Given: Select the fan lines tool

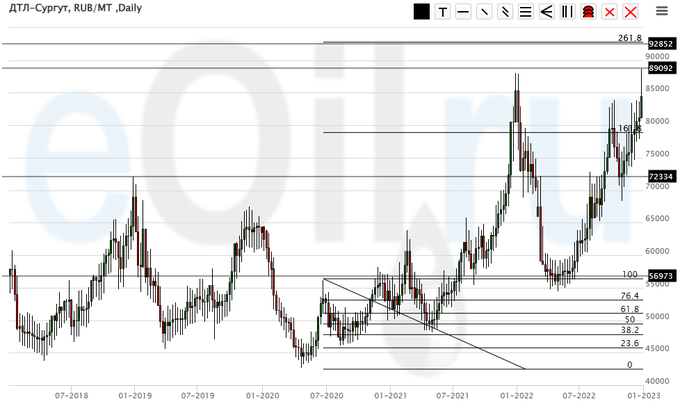Looking at the screenshot, I should pos(547,12).
